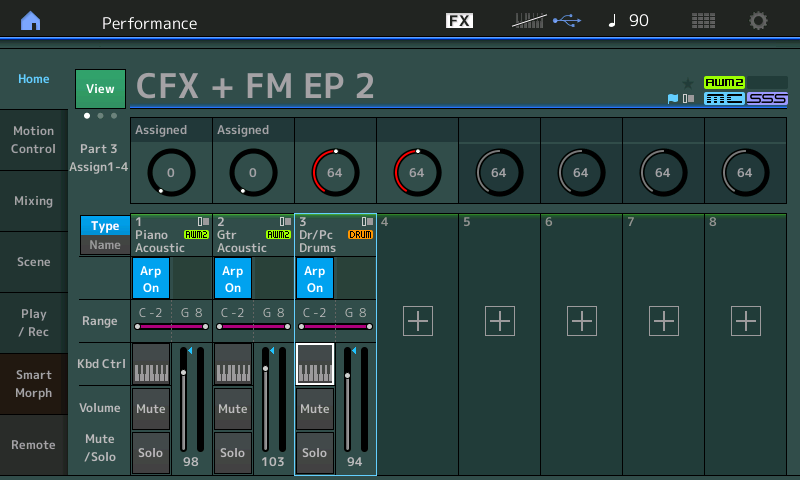Image resolution: width=800 pixels, height=480 pixels.
Task: Adjust volume fader of Drums part at 94
Action: (x=347, y=399)
